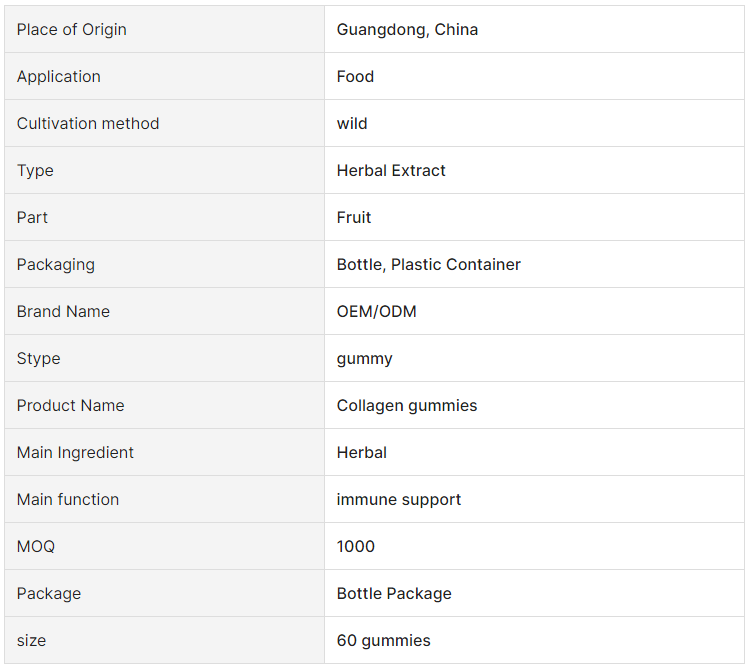Click the 'Bottle Package' value cell

394,594
